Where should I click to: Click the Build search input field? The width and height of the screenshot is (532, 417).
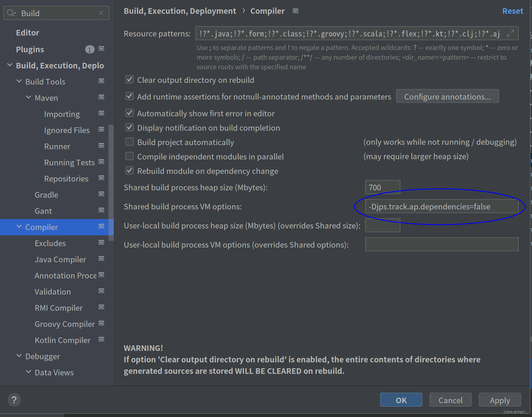pyautogui.click(x=56, y=13)
